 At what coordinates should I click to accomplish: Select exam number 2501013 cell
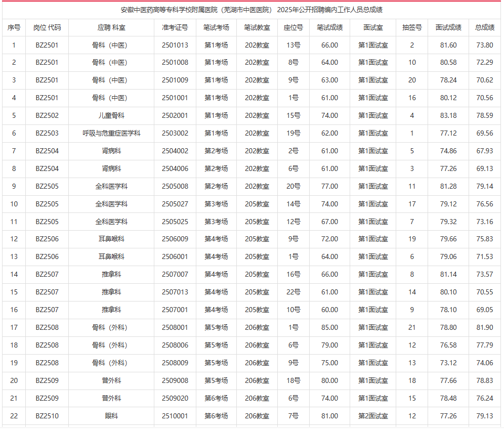[x=175, y=45]
